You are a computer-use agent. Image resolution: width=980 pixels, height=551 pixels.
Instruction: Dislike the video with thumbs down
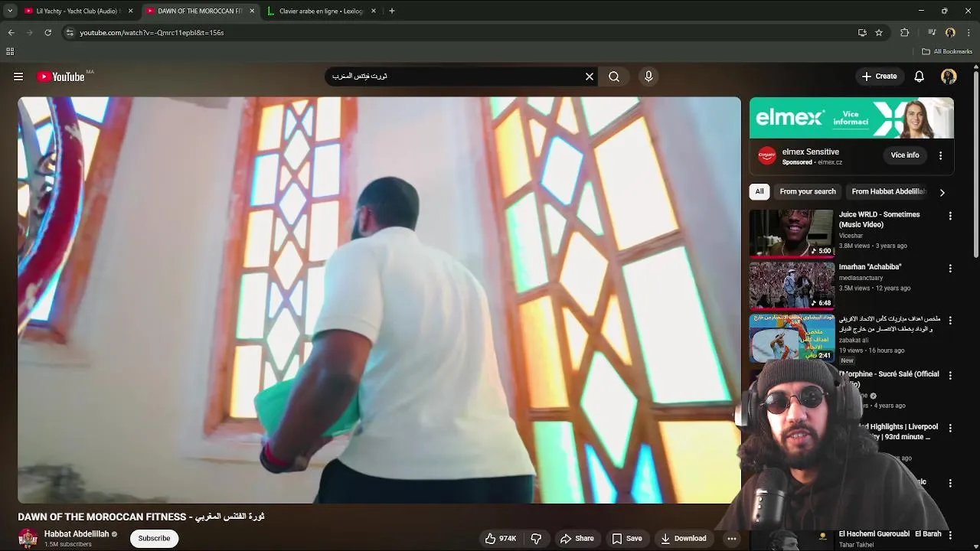click(536, 539)
